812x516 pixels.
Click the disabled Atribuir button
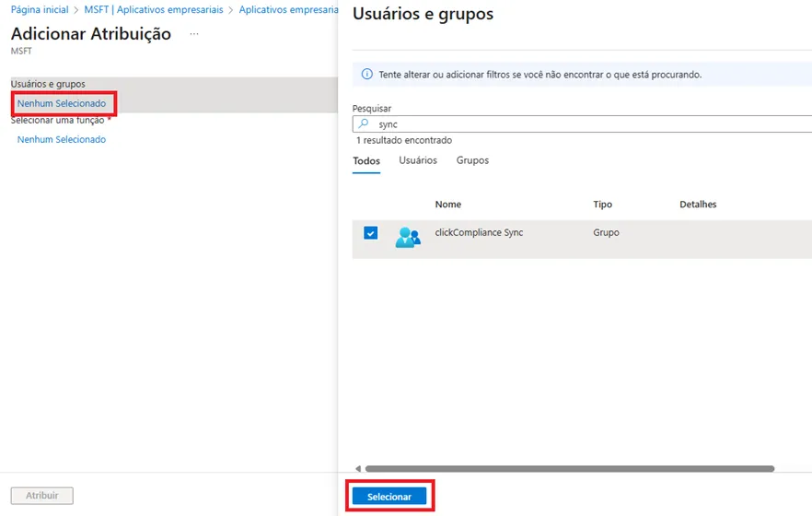[x=42, y=496]
